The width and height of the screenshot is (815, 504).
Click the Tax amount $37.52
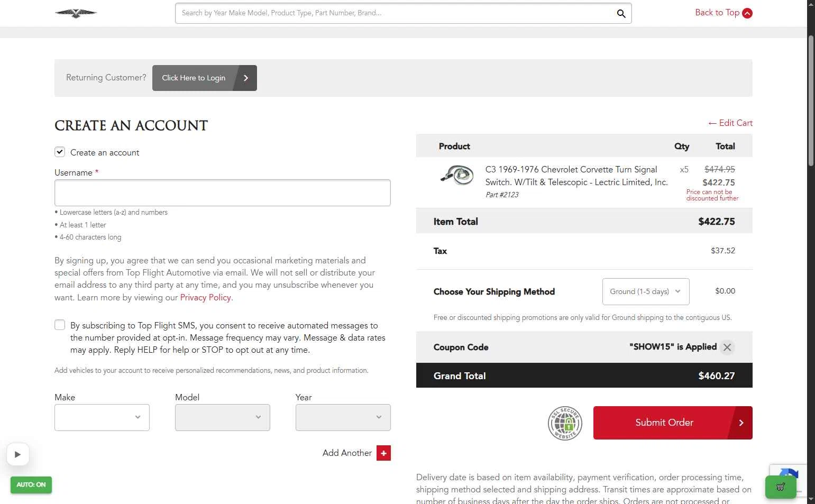(x=723, y=251)
